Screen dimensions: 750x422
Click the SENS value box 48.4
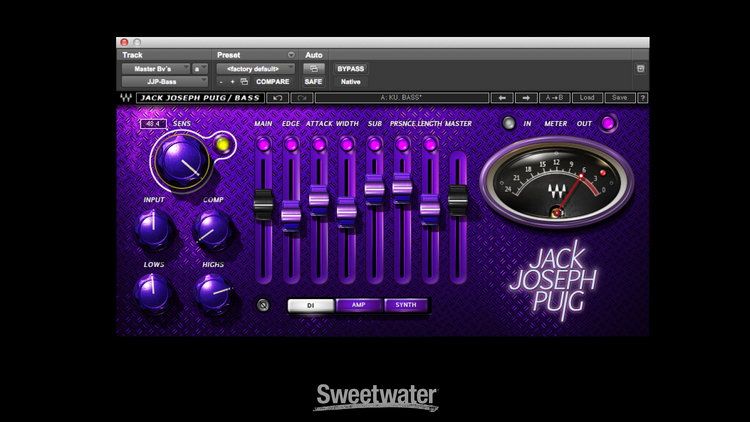coord(153,124)
